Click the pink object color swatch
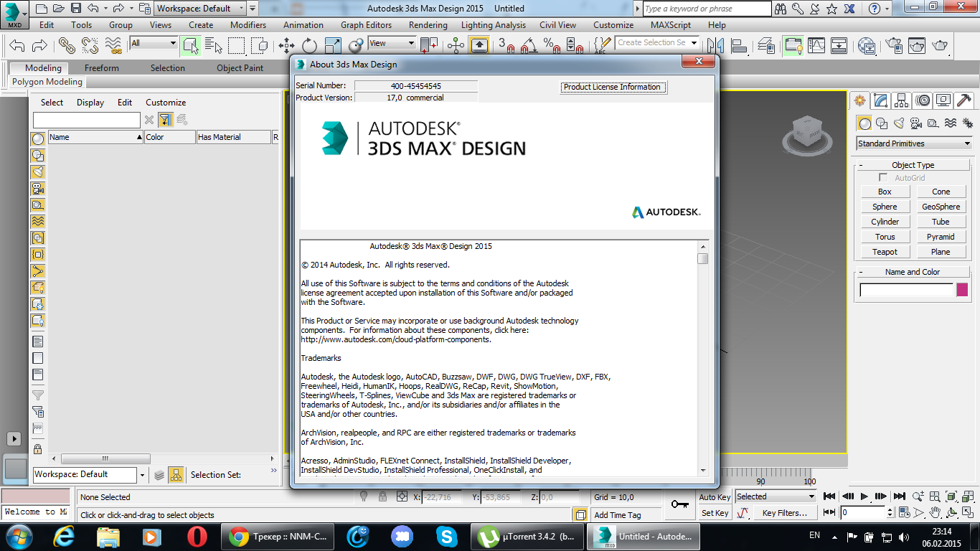980x551 pixels. (x=962, y=290)
